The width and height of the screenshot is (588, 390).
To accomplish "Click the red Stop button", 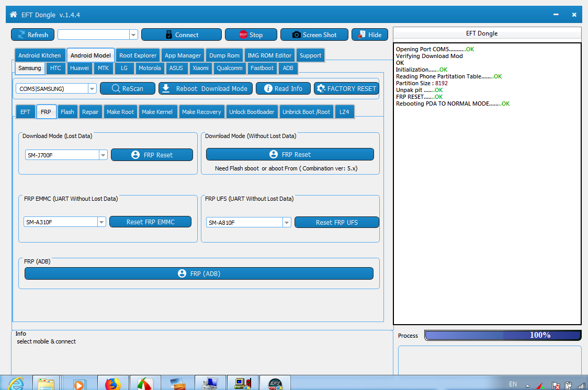I will (251, 35).
